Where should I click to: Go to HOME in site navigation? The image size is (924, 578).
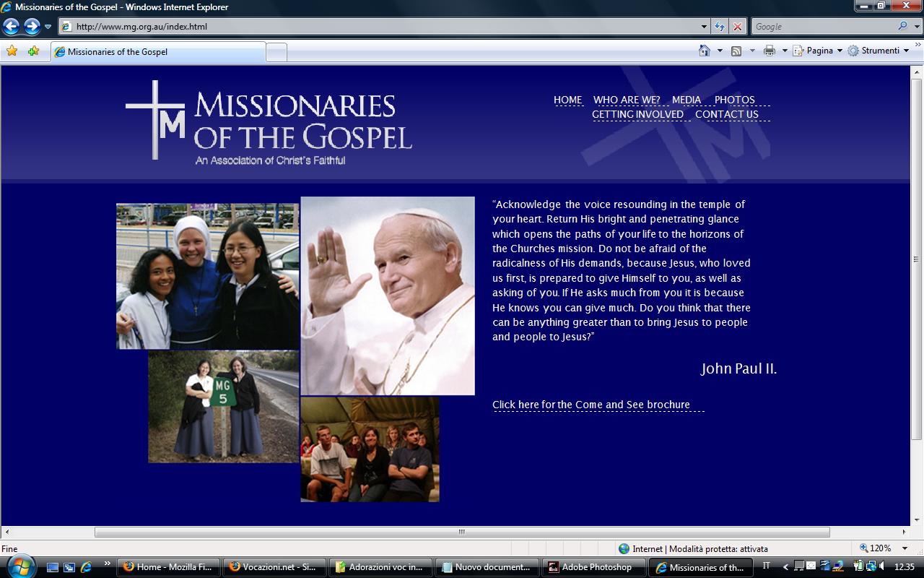click(x=567, y=100)
